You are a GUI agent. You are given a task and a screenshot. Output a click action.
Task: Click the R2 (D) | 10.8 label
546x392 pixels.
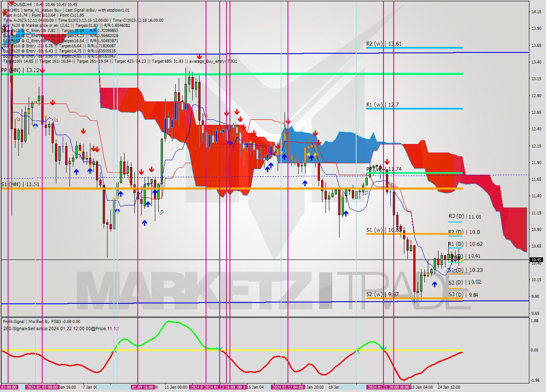(x=464, y=232)
